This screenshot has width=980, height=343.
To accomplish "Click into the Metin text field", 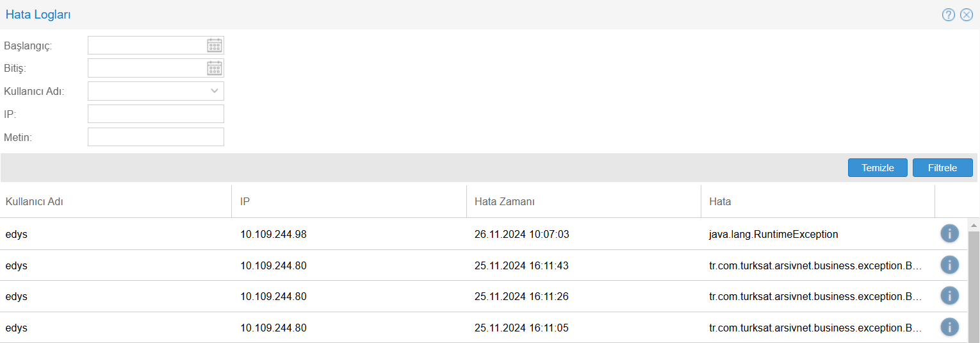I will coord(156,137).
